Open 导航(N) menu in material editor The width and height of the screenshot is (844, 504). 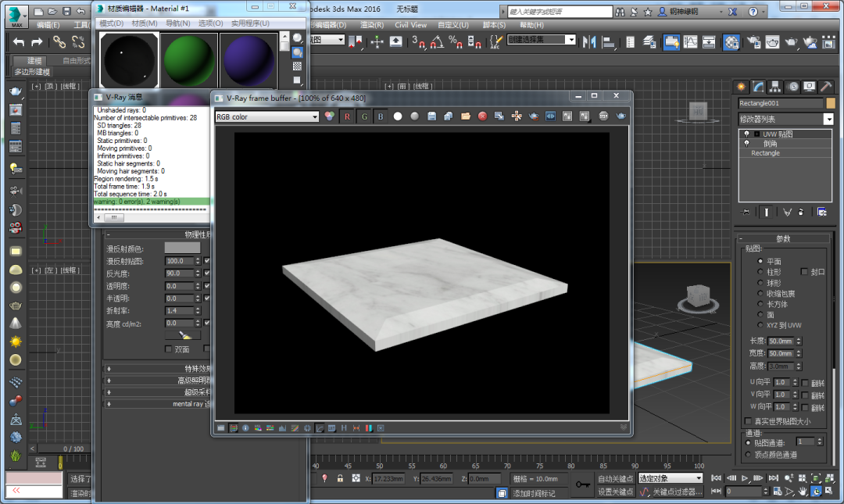click(177, 23)
